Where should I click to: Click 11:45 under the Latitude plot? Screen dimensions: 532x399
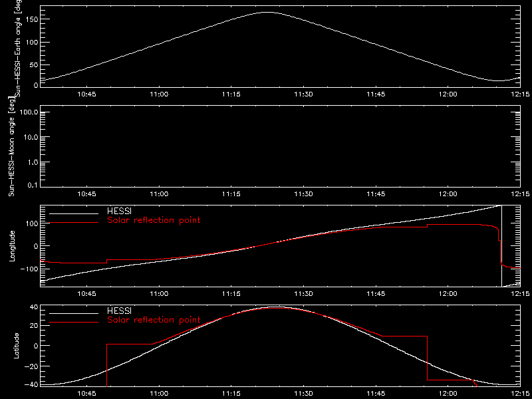[376, 394]
